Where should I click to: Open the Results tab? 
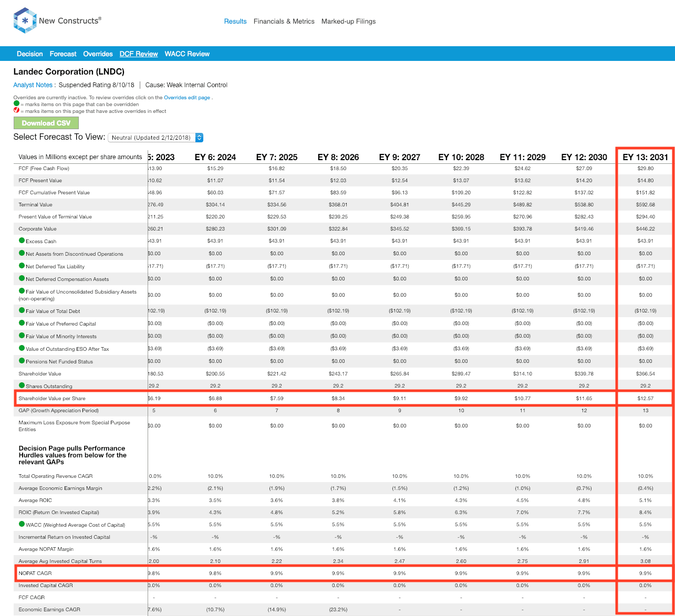point(235,22)
